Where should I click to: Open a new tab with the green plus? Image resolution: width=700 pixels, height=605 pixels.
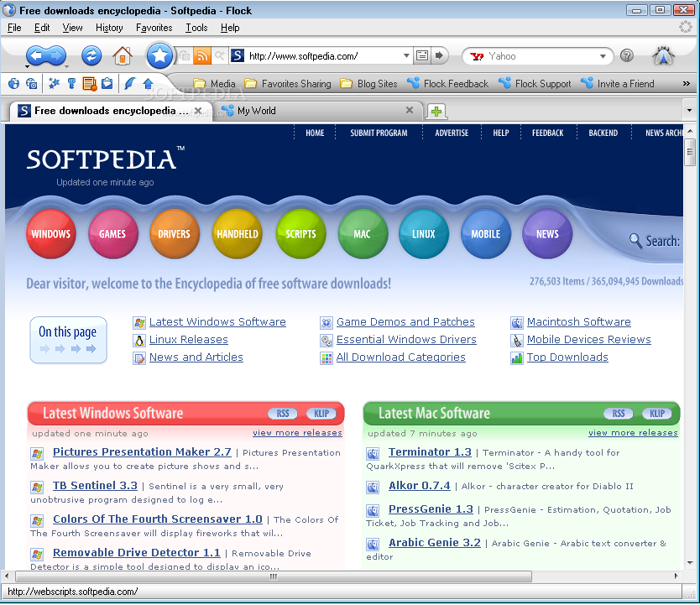(x=436, y=111)
